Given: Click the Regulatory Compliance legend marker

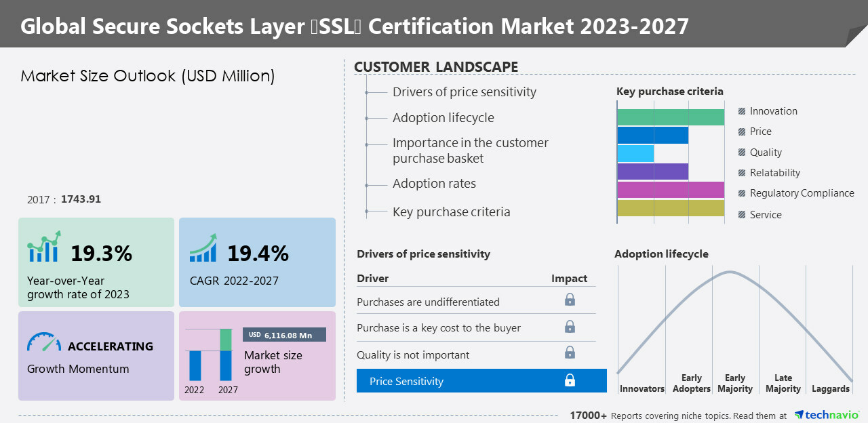Looking at the screenshot, I should tap(742, 193).
